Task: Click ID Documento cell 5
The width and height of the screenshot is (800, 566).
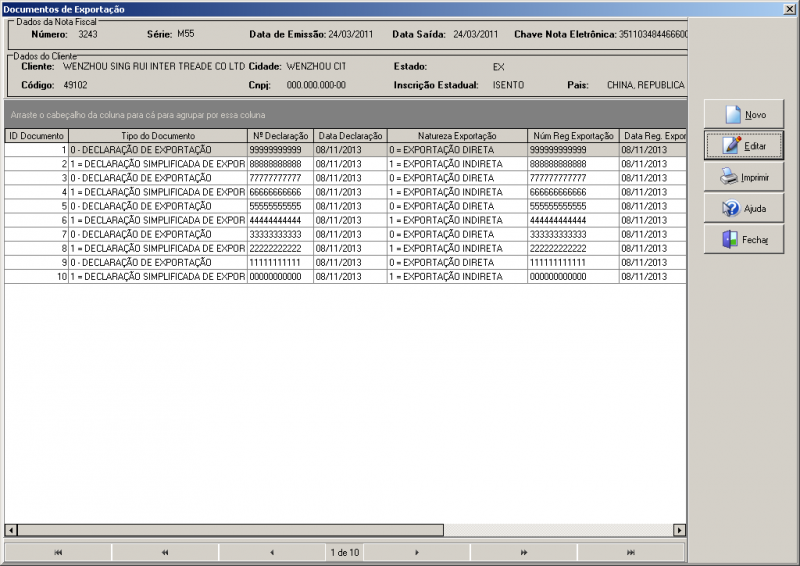Action: click(x=36, y=206)
